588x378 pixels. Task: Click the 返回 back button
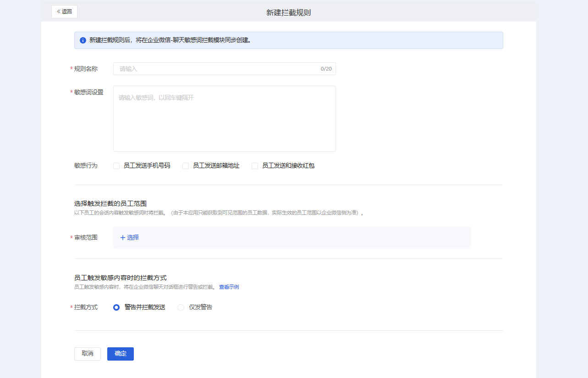(64, 11)
